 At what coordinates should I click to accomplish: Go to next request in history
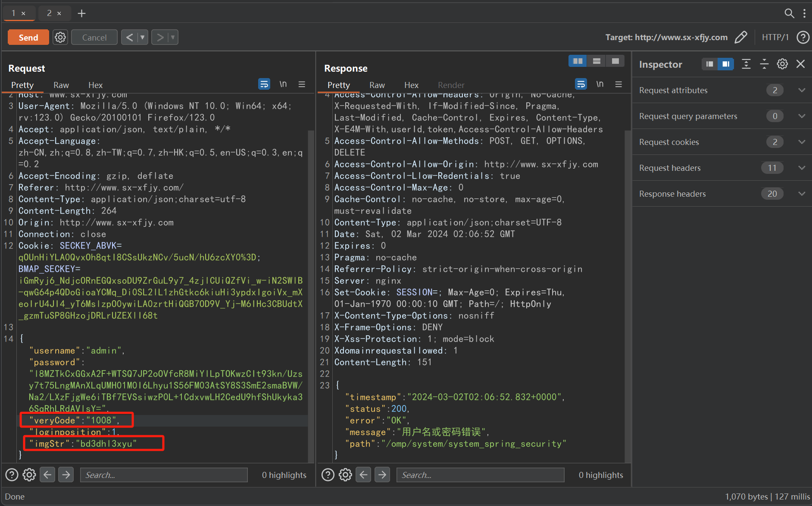[x=160, y=38]
